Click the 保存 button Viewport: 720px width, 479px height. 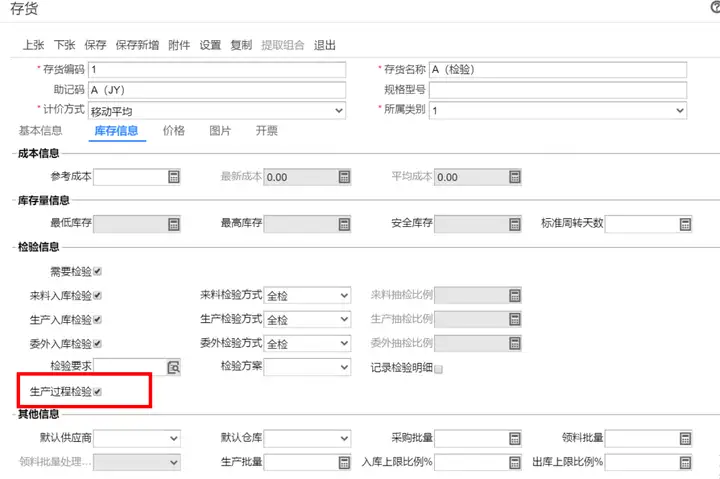click(x=96, y=45)
